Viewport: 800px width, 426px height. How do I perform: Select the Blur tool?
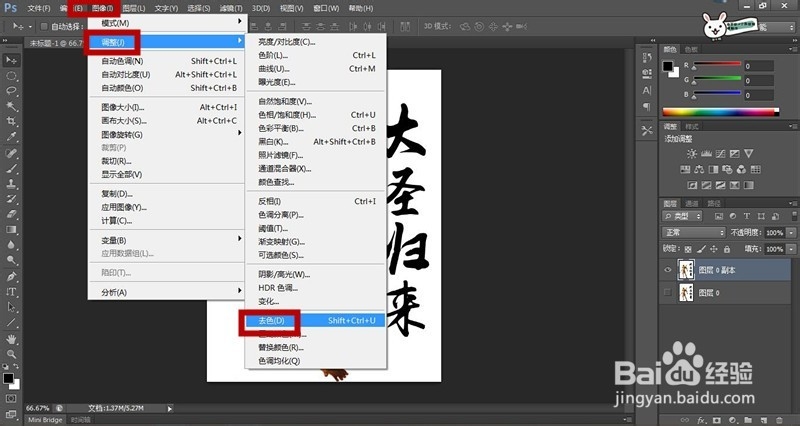click(x=11, y=245)
